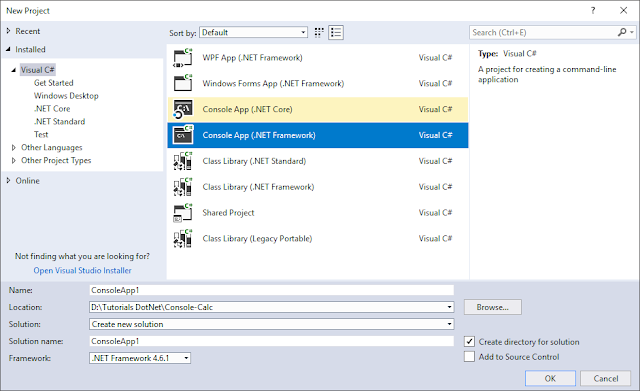
Task: Open the Framework version dropdown
Action: pyautogui.click(x=186, y=358)
